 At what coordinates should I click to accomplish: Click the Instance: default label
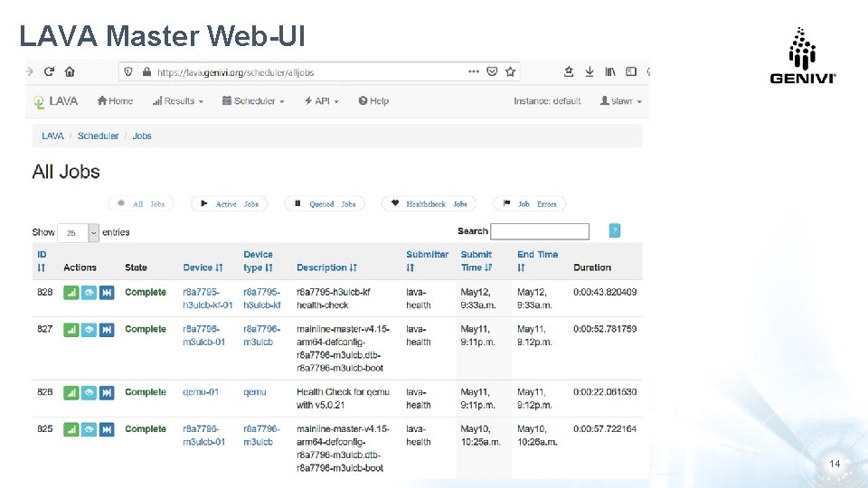(547, 101)
